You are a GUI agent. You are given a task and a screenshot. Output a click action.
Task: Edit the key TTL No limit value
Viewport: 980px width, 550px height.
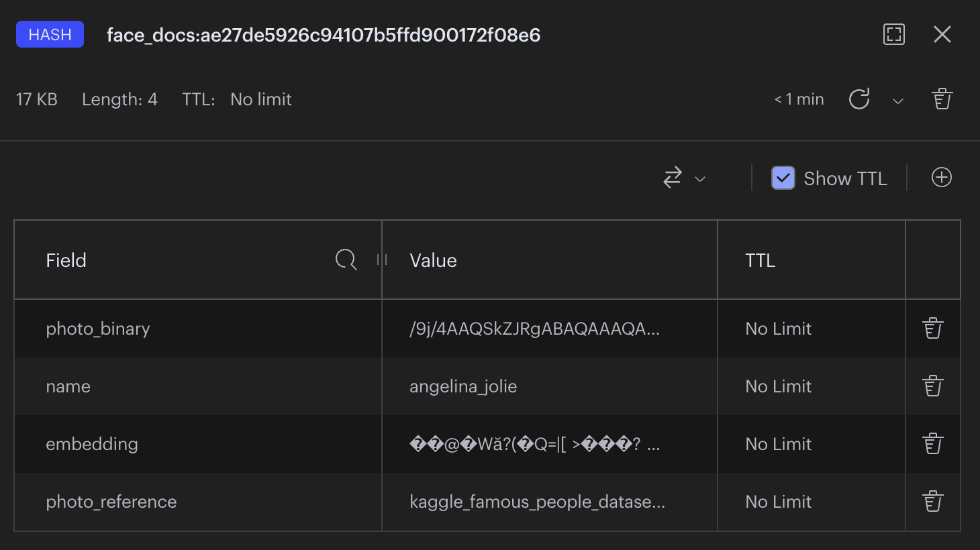click(260, 99)
